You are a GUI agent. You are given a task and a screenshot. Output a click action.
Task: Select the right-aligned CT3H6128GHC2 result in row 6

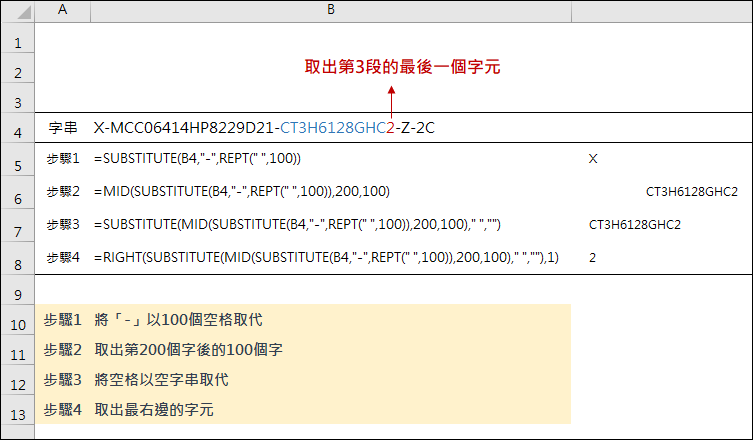(x=692, y=192)
